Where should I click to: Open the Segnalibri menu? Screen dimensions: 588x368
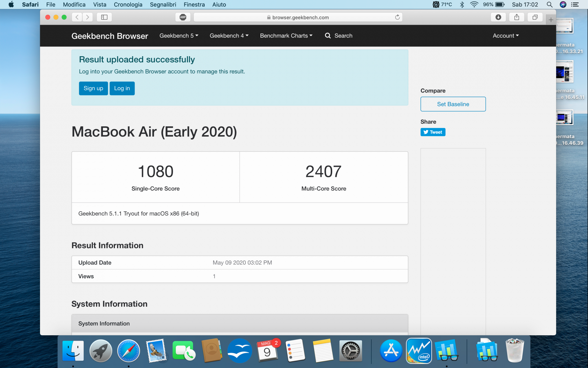(x=163, y=4)
